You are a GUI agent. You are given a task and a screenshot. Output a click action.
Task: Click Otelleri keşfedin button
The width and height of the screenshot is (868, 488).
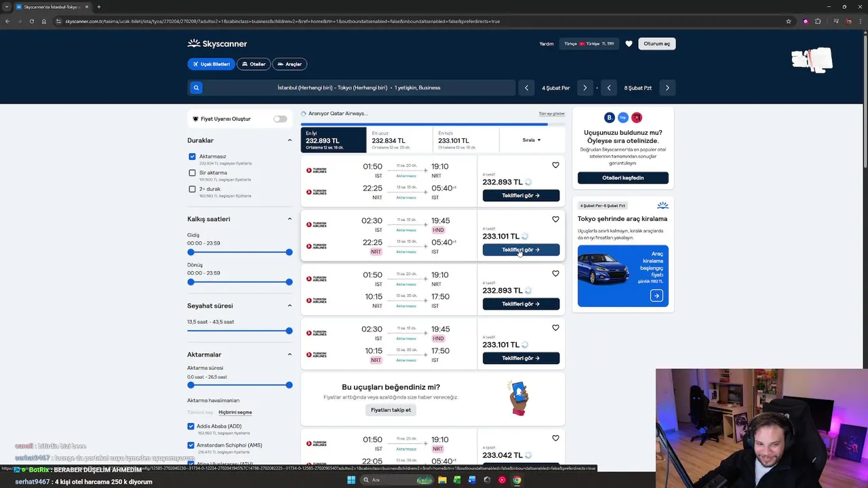coord(623,178)
